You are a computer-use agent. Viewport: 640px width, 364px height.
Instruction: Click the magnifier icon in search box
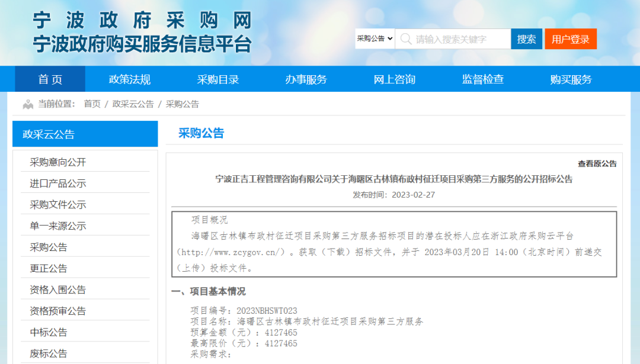pos(406,39)
